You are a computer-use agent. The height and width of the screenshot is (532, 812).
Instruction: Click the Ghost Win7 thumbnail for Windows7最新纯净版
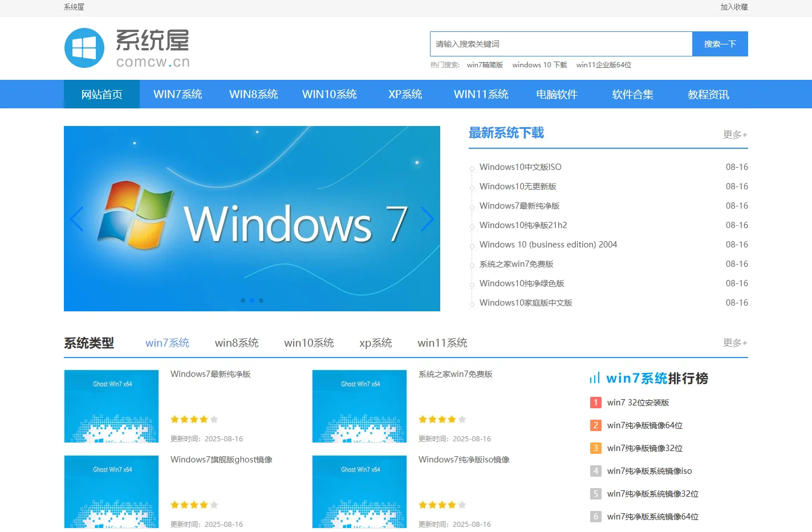(111, 406)
